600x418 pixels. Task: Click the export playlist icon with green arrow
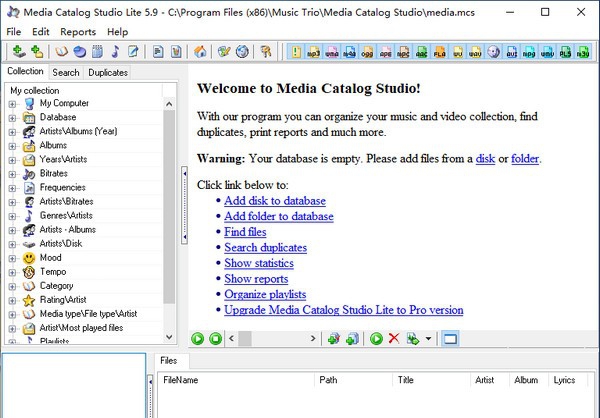[413, 339]
